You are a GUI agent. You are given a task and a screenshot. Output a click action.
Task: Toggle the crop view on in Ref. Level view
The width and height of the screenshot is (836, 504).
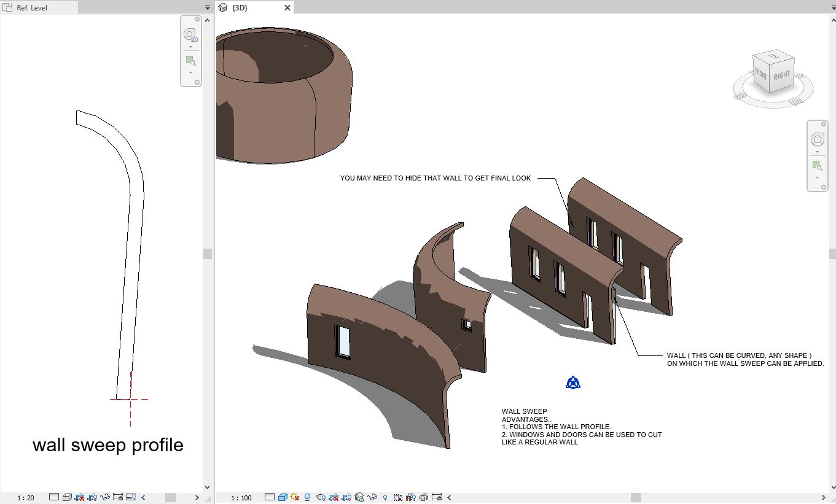pos(80,497)
